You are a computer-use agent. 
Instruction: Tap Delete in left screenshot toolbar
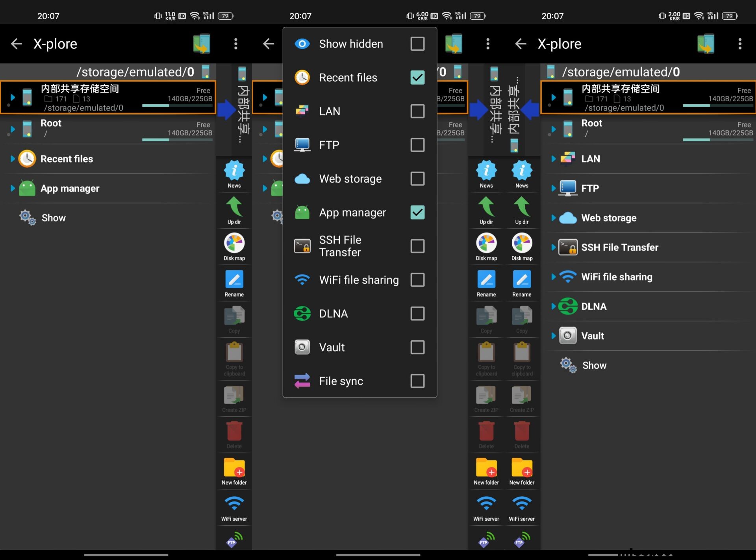click(x=234, y=435)
